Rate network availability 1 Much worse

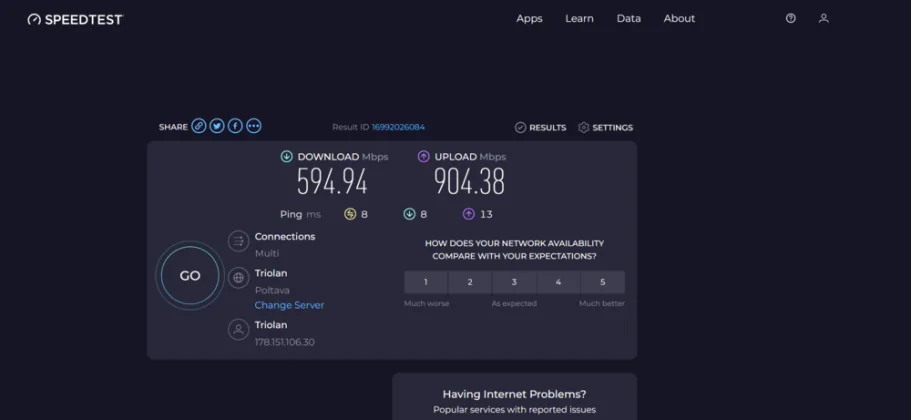(x=426, y=282)
